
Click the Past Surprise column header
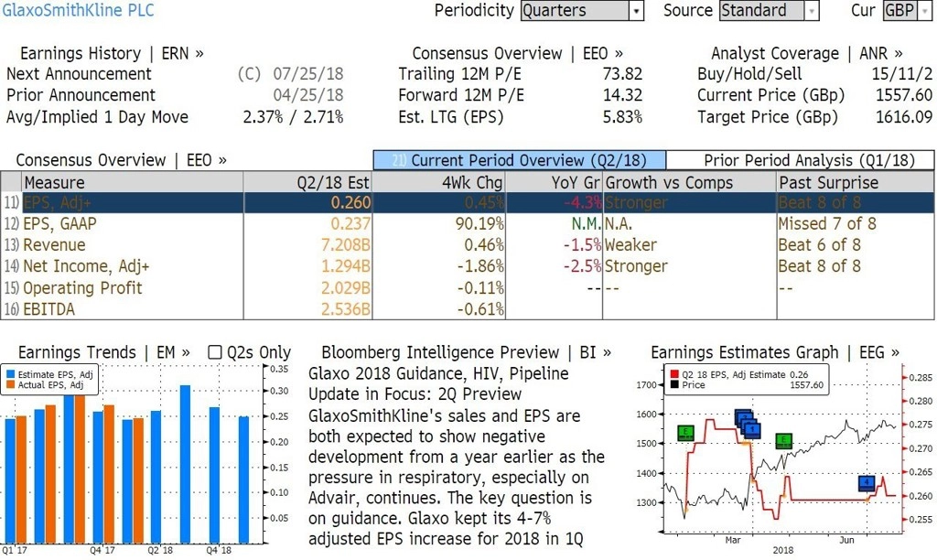pyautogui.click(x=856, y=182)
